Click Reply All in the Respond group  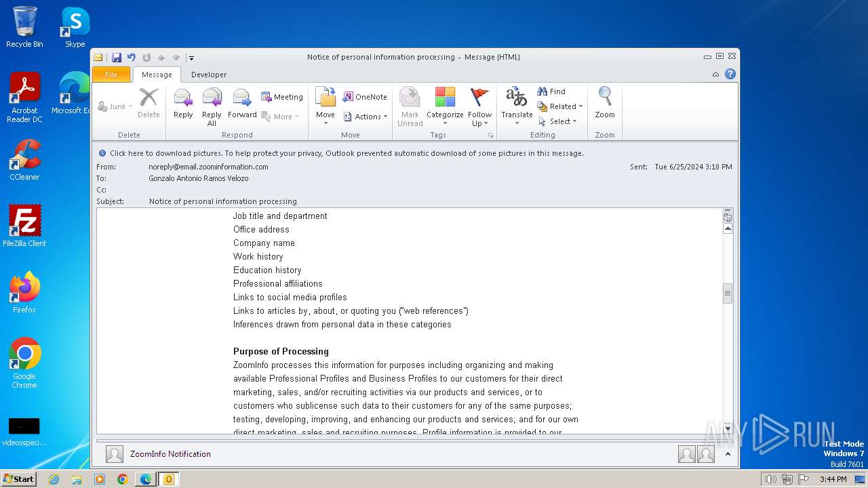(212, 107)
